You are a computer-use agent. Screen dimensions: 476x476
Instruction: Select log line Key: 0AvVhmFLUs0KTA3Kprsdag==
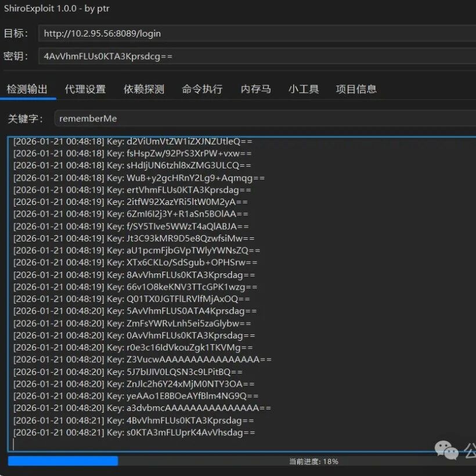[x=134, y=336]
